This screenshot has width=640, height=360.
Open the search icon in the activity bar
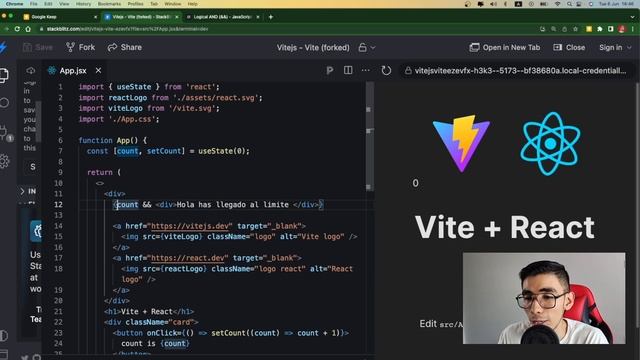pyautogui.click(x=4, y=102)
